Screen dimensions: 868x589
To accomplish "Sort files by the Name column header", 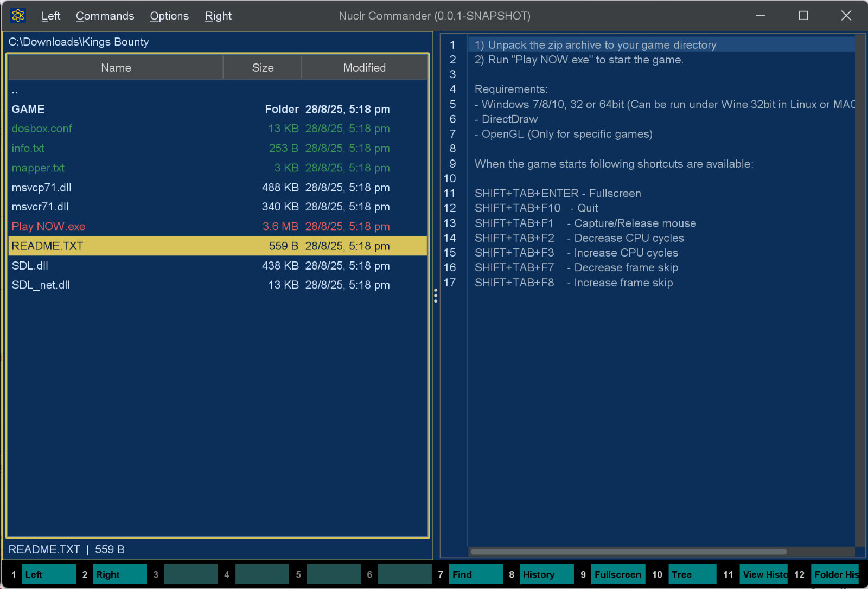I will (x=116, y=68).
